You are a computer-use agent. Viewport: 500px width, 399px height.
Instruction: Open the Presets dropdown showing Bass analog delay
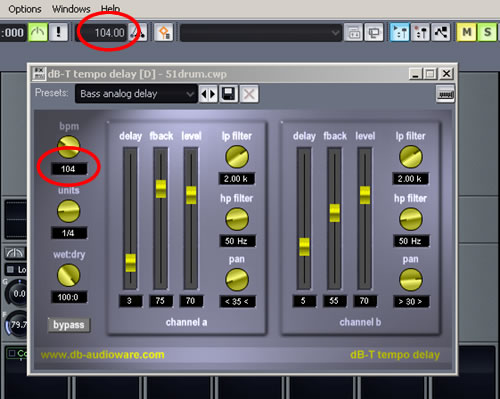click(136, 94)
